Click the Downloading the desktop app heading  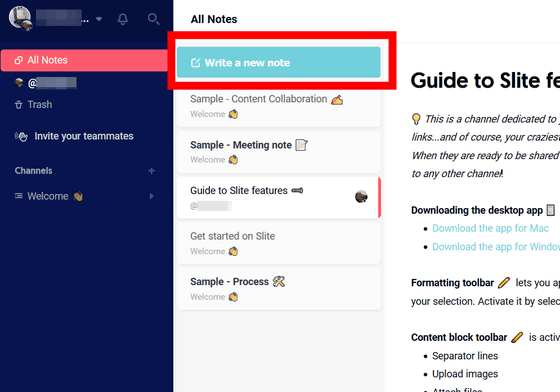point(477,210)
